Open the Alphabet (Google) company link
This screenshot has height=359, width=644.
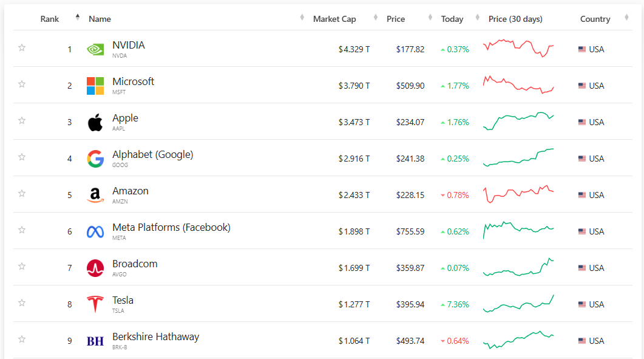tap(152, 155)
